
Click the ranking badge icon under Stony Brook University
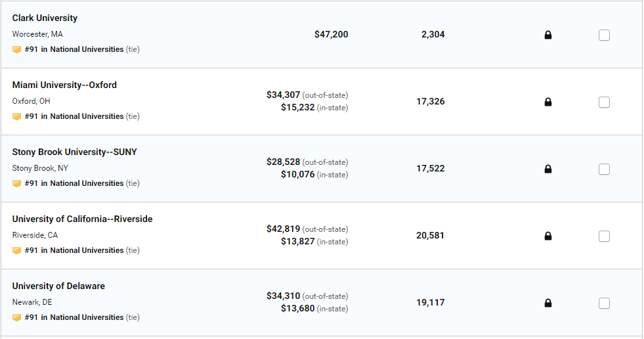pyautogui.click(x=17, y=183)
